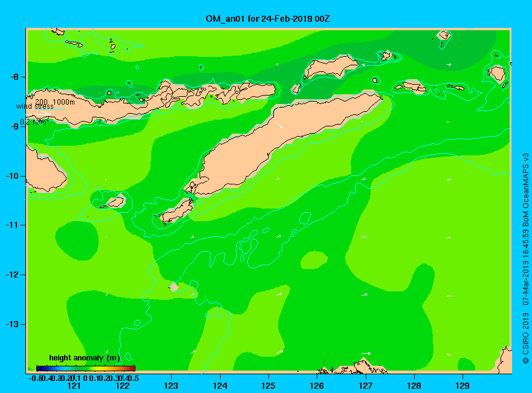Viewport: 532px width, 393px height.
Task: Click the longitude label "121"
Action: point(74,386)
